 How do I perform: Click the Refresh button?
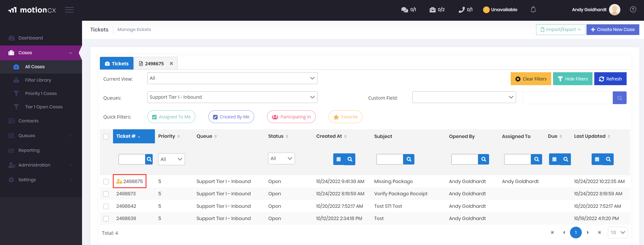[610, 79]
